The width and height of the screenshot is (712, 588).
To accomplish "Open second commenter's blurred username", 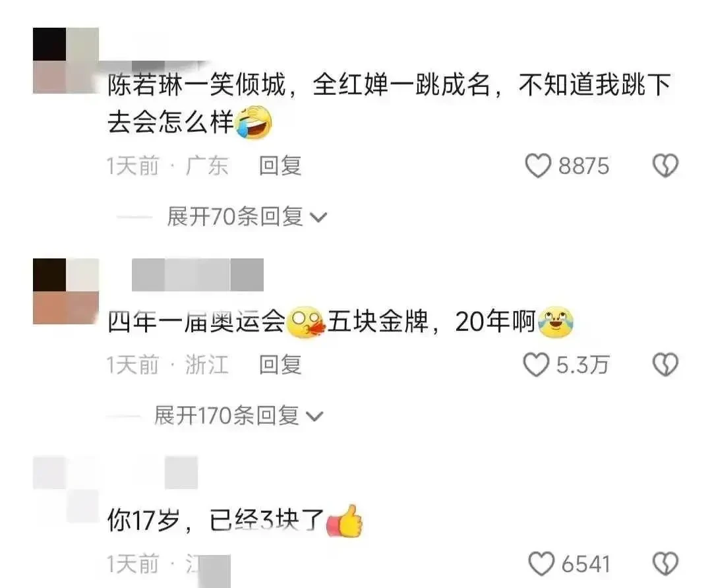I will pos(198,275).
